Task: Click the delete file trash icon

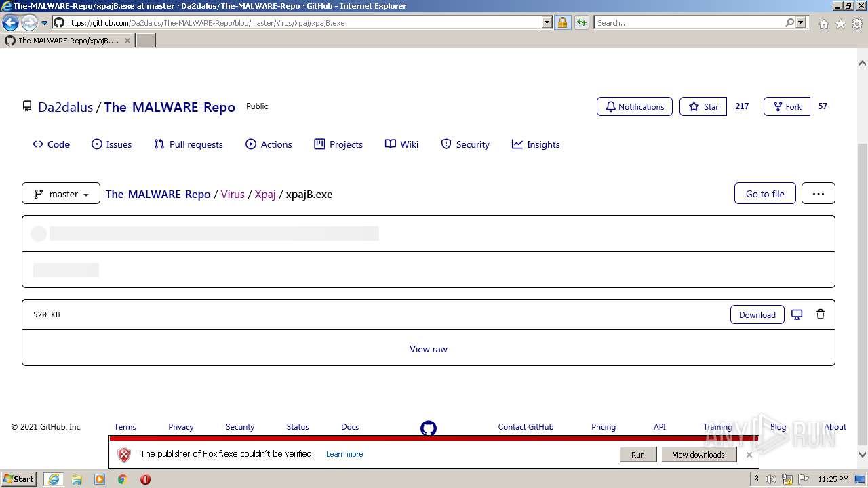Action: 821,314
